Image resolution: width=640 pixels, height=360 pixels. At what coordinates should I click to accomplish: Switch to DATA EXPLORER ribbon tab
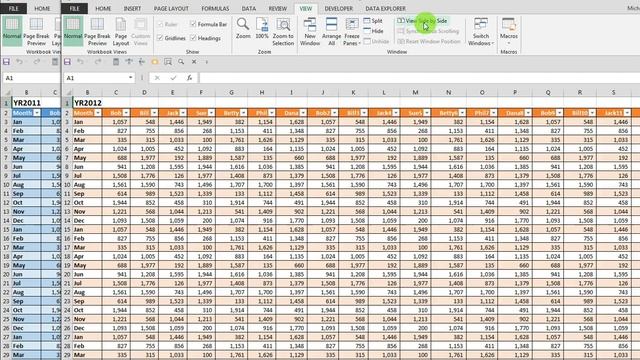[x=385, y=8]
